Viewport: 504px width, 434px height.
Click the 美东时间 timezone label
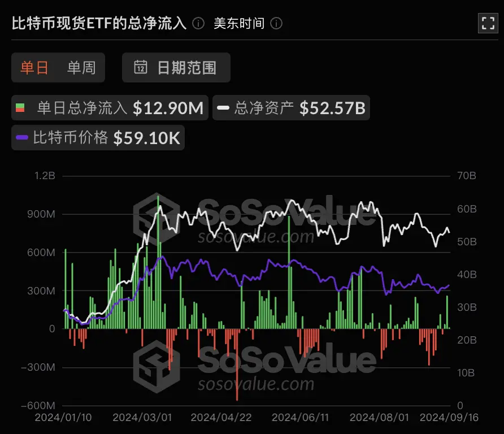(x=238, y=23)
